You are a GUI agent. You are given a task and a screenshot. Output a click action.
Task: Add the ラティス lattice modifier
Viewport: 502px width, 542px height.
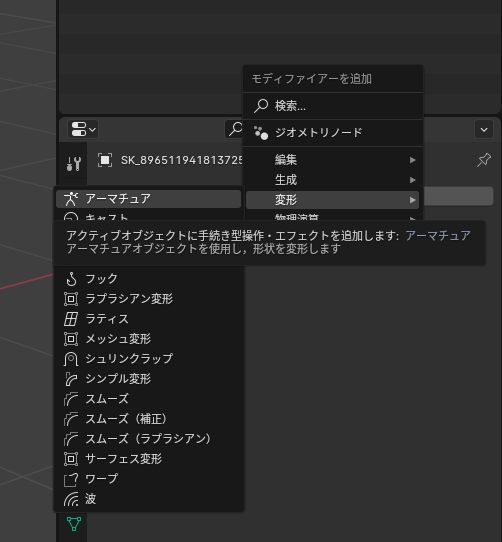tap(149, 319)
